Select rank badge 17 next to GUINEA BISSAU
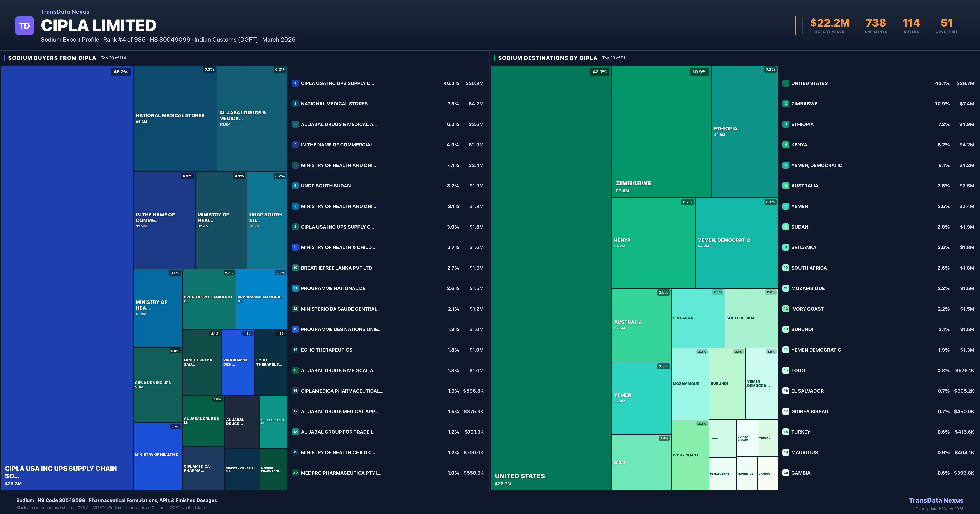Viewport: 980px width, 514px height. pyautogui.click(x=786, y=411)
